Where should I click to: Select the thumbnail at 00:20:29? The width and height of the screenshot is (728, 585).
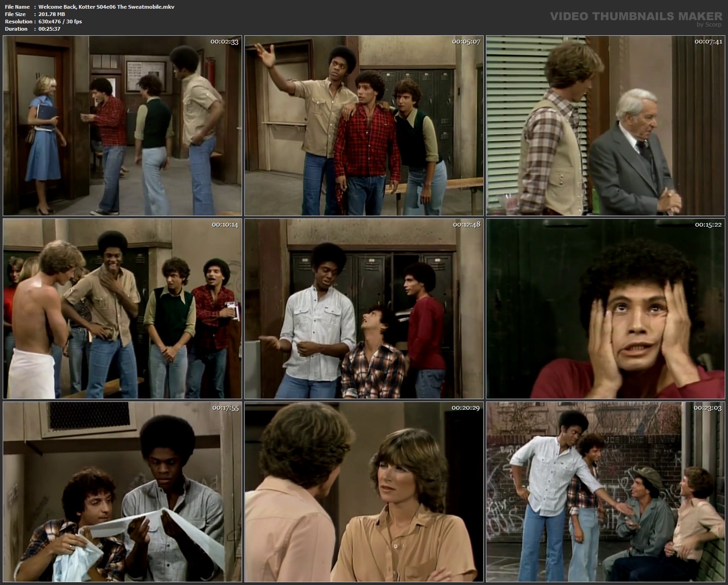click(x=364, y=492)
